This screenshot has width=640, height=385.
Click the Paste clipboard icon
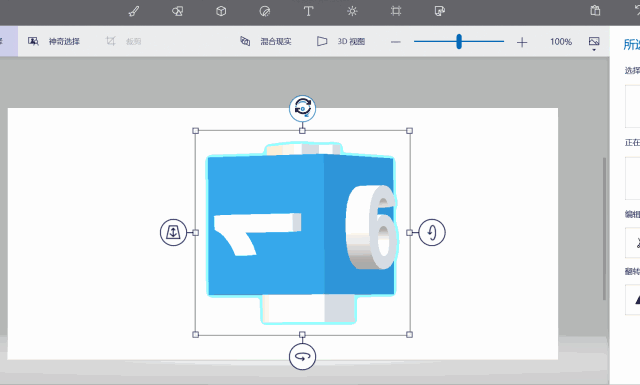pos(595,10)
